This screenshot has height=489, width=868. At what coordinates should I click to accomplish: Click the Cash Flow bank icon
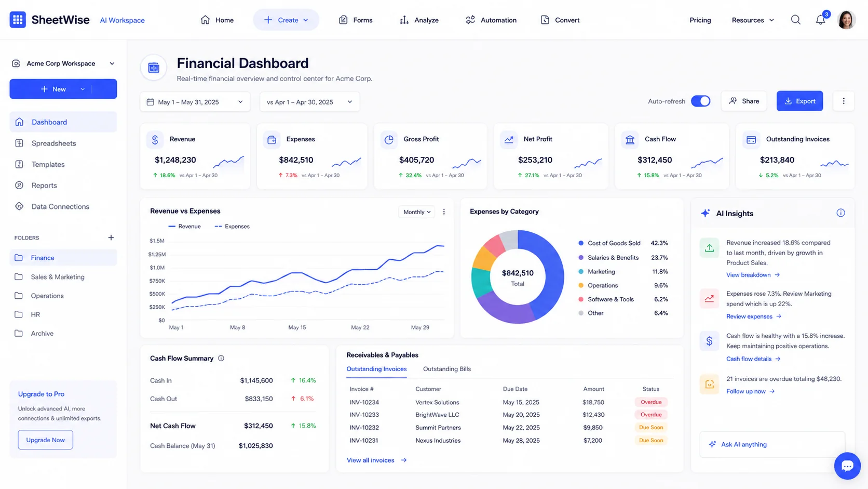click(630, 139)
